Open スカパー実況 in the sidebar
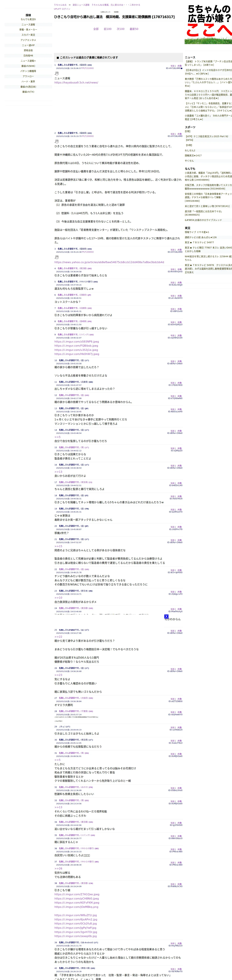The height and width of the screenshot is (980, 232). pyautogui.click(x=28, y=35)
